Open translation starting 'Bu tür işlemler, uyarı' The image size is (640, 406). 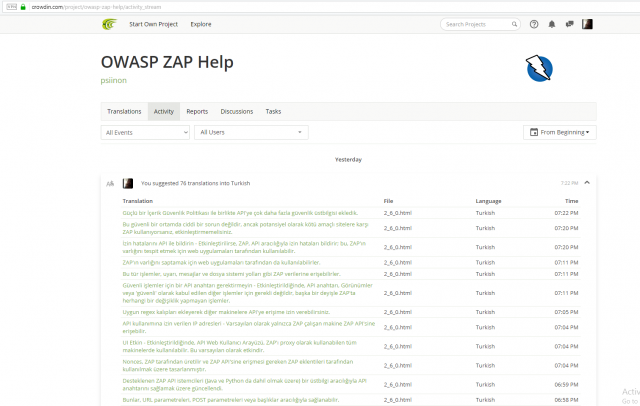(x=231, y=274)
